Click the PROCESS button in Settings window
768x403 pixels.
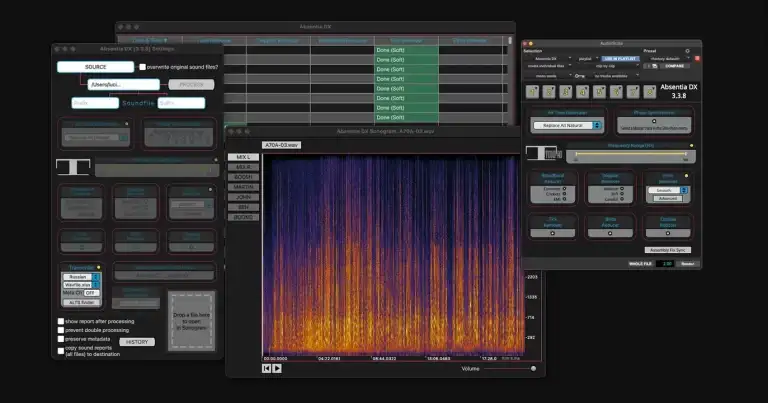point(191,85)
